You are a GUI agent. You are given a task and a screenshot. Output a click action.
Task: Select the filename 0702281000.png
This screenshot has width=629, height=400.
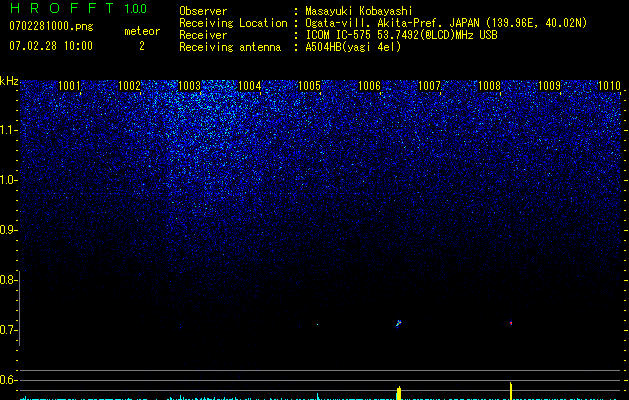(51, 27)
